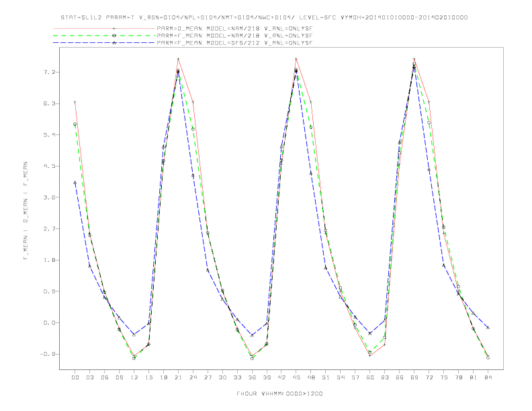
Task: Click the -0.9 y-axis tick label
Action: point(46,354)
